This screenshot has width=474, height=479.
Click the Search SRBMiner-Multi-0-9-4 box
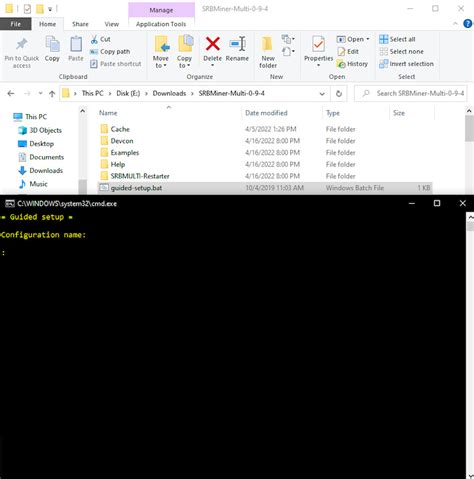point(411,93)
